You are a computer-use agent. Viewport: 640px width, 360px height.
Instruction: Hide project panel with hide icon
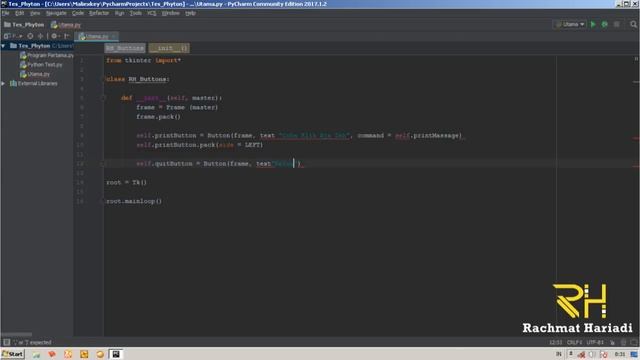[67, 36]
